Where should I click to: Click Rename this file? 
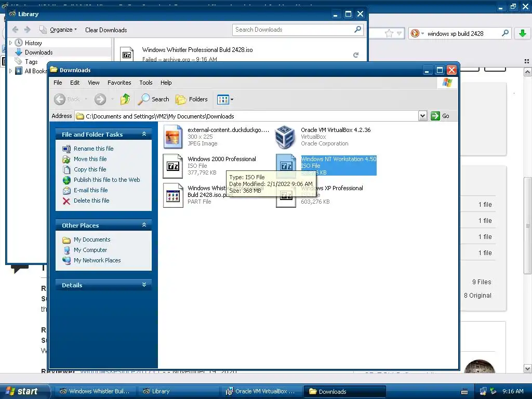pyautogui.click(x=94, y=149)
